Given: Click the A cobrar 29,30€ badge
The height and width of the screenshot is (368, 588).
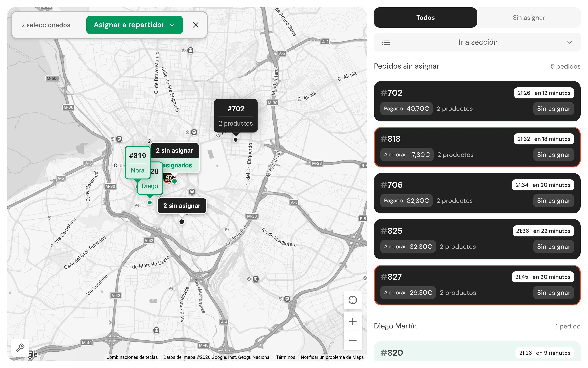Looking at the screenshot, I should (408, 293).
